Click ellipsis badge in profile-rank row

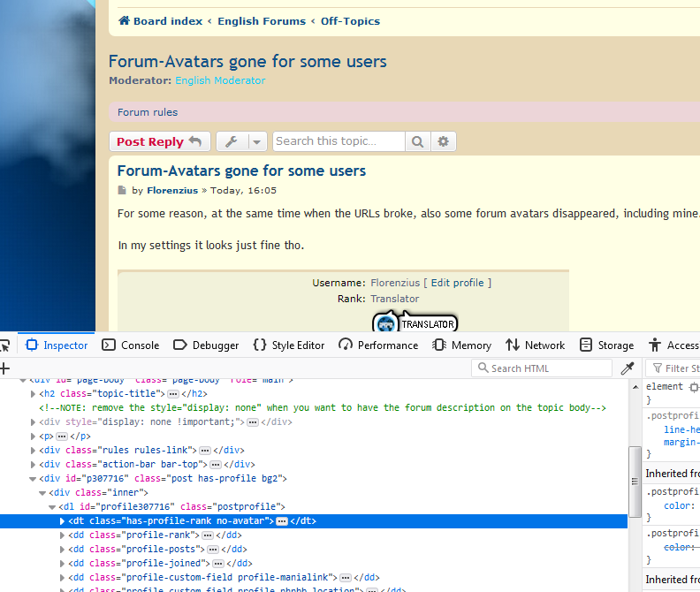click(x=207, y=535)
